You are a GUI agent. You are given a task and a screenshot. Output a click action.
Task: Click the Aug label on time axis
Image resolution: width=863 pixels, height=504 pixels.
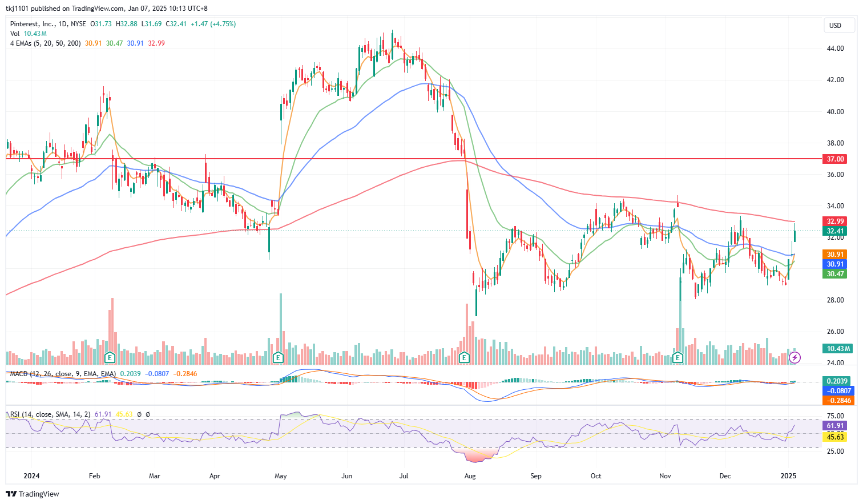coord(470,475)
